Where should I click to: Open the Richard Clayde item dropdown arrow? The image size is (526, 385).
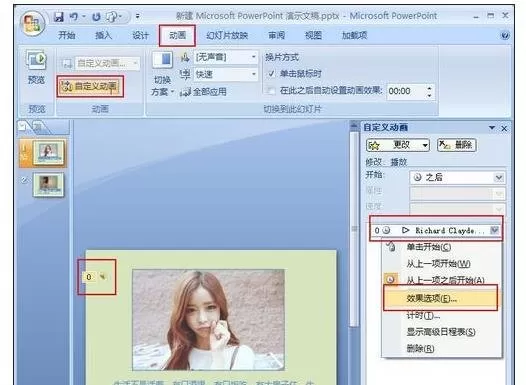pyautogui.click(x=494, y=230)
